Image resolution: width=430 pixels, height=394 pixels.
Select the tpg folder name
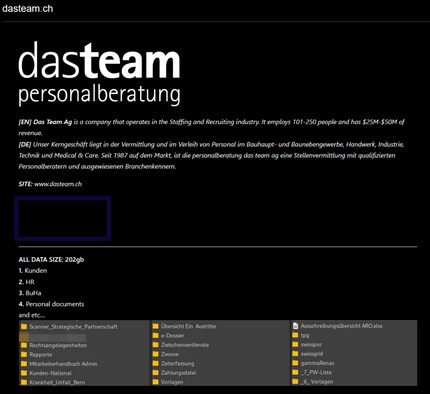click(305, 335)
